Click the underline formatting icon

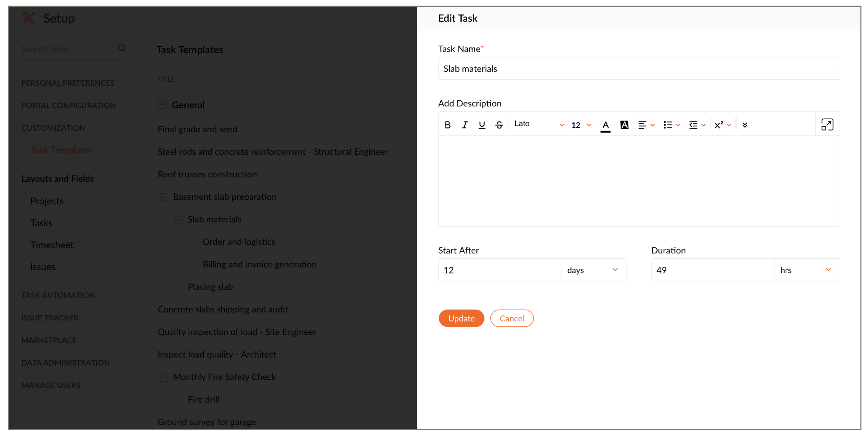[482, 125]
